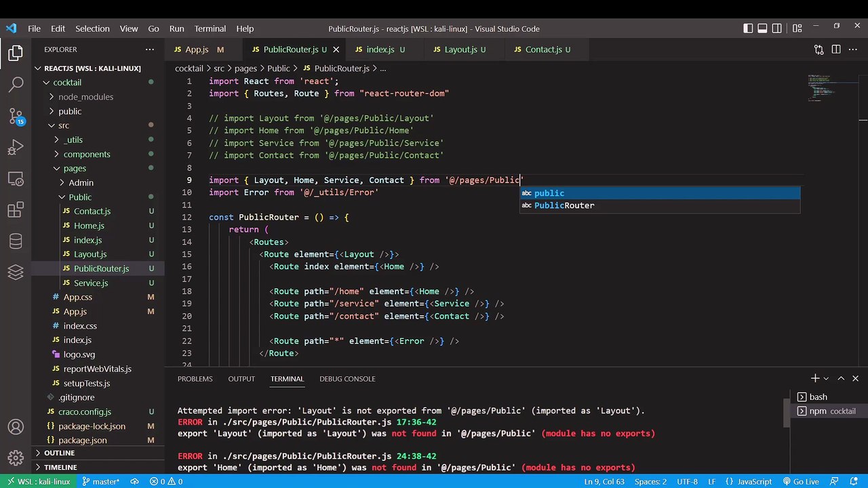Viewport: 868px width, 488px height.
Task: Open problems count in status bar
Action: [166, 481]
